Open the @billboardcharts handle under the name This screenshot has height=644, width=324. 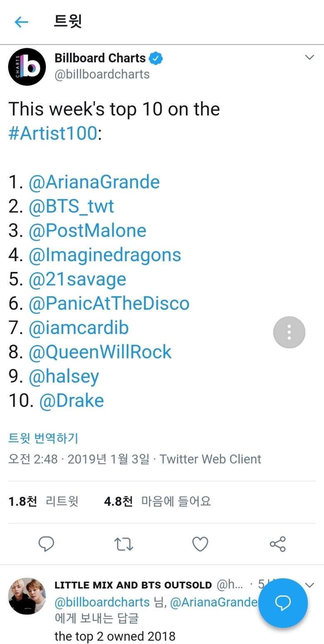click(102, 74)
